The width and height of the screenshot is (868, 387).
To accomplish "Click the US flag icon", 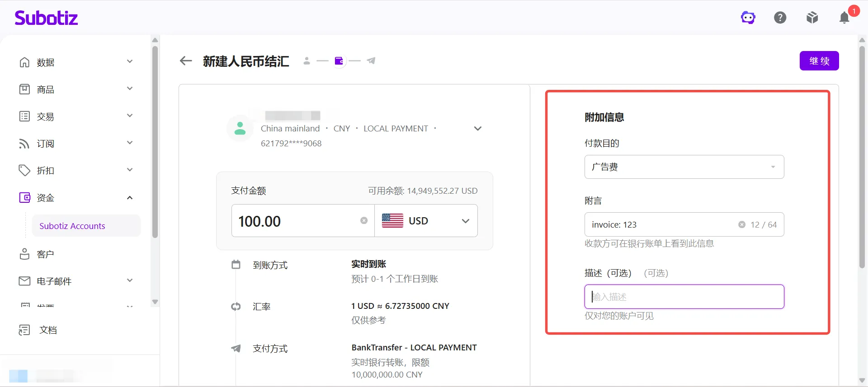I will [392, 220].
